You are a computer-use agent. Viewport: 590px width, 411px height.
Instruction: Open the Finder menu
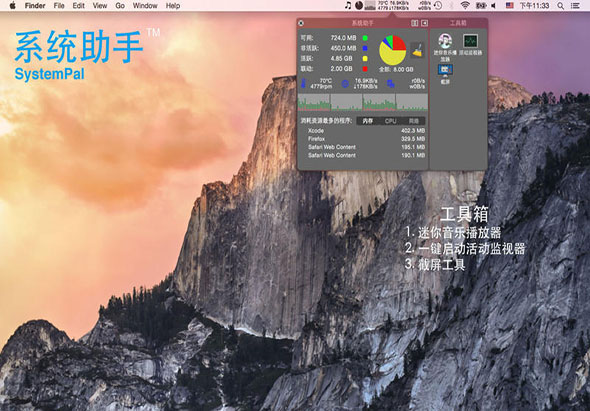pyautogui.click(x=35, y=6)
